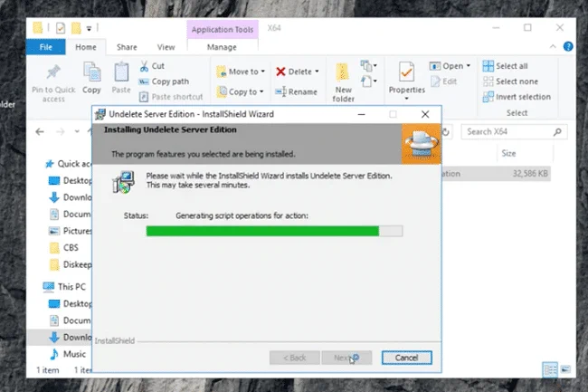Close the InstallShield Wizard window

[425, 114]
